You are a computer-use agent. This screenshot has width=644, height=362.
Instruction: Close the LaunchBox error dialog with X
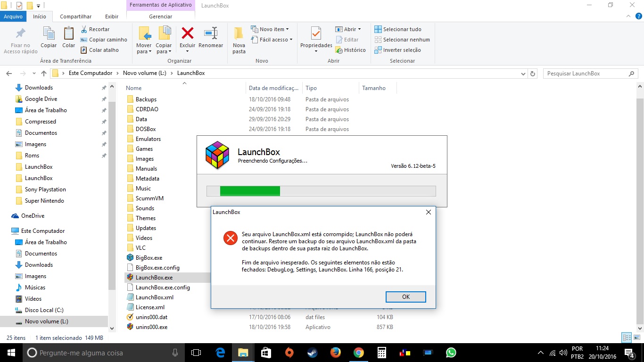[428, 212]
